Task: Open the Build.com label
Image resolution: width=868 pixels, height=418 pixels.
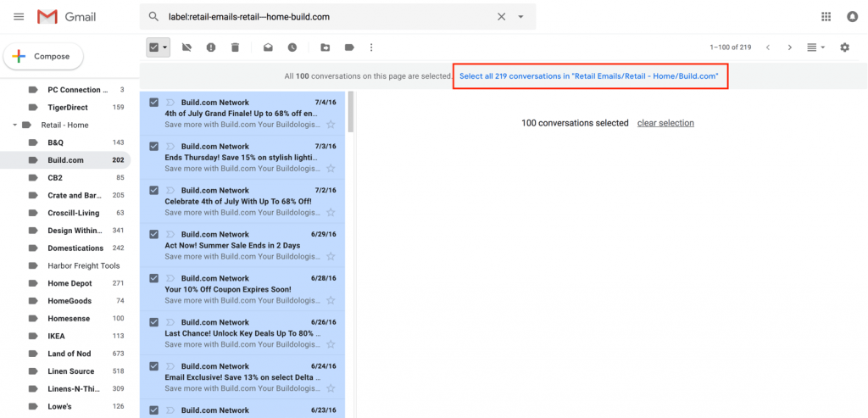Action: tap(65, 160)
